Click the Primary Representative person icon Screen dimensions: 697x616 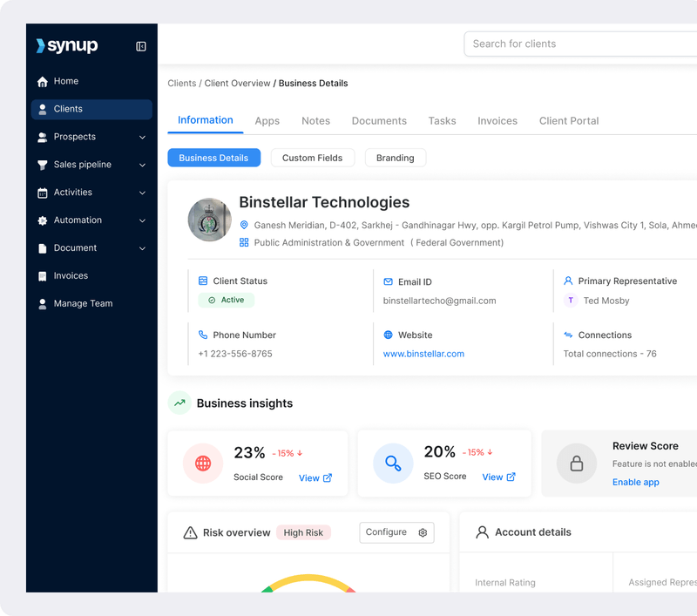568,281
